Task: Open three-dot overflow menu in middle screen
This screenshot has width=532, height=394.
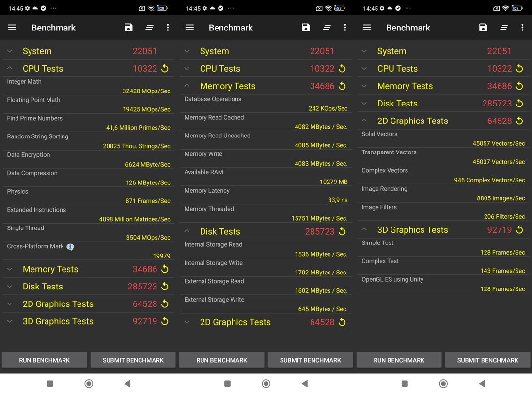Action: coord(345,28)
